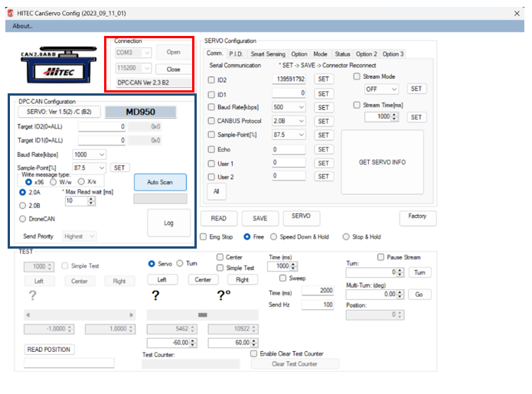Choose the DroneCAN radio option
Image resolution: width=532 pixels, height=394 pixels.
point(23,219)
